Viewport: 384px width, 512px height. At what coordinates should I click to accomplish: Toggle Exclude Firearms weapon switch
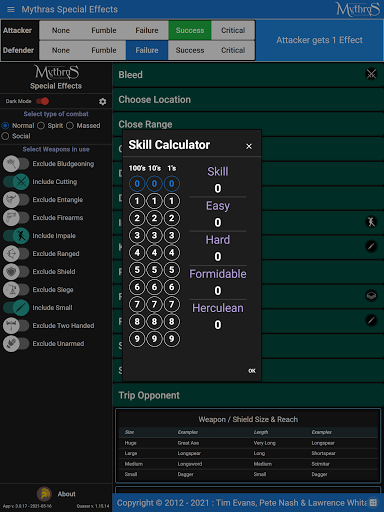(x=16, y=218)
